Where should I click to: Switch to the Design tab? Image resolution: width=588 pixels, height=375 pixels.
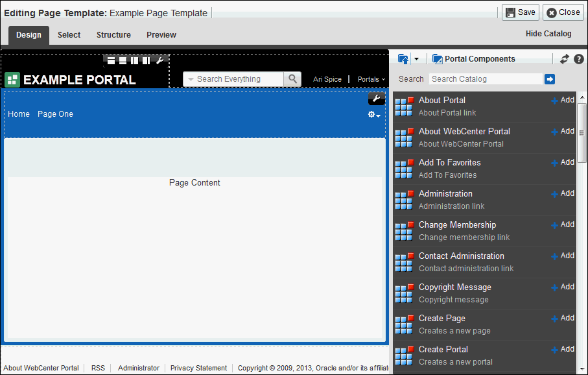point(29,35)
